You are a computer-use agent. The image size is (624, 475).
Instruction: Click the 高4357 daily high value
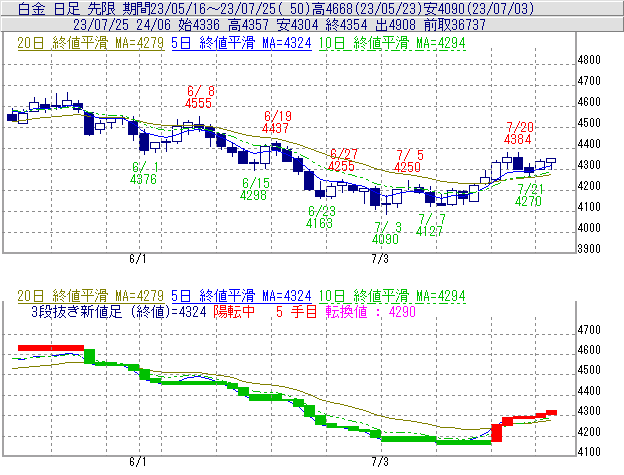[x=248, y=25]
